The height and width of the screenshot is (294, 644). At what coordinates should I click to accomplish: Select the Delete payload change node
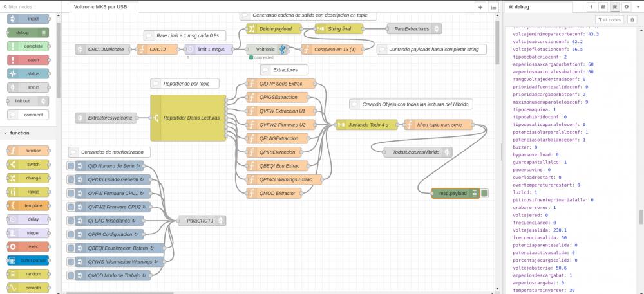tap(274, 29)
